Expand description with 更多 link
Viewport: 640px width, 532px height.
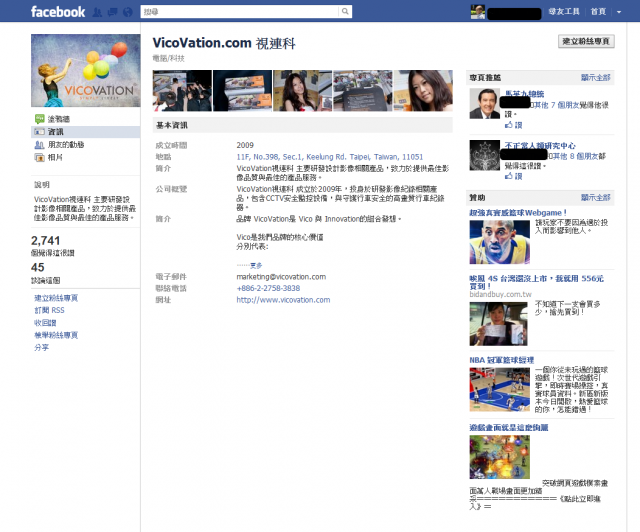tap(256, 265)
